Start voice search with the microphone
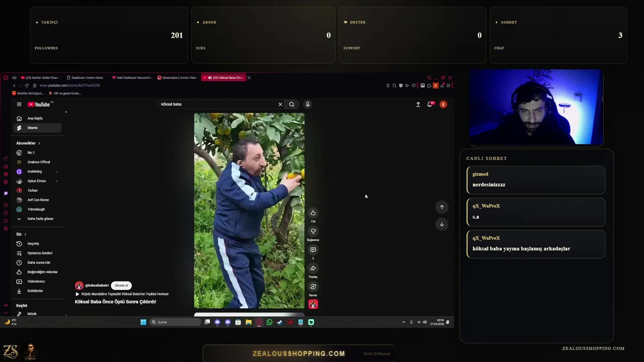This screenshot has height=362, width=644. (x=307, y=104)
